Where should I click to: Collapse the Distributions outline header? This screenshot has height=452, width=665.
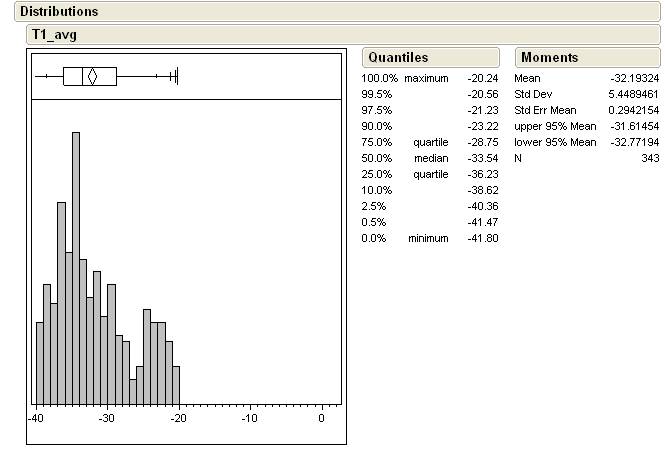(x=58, y=12)
